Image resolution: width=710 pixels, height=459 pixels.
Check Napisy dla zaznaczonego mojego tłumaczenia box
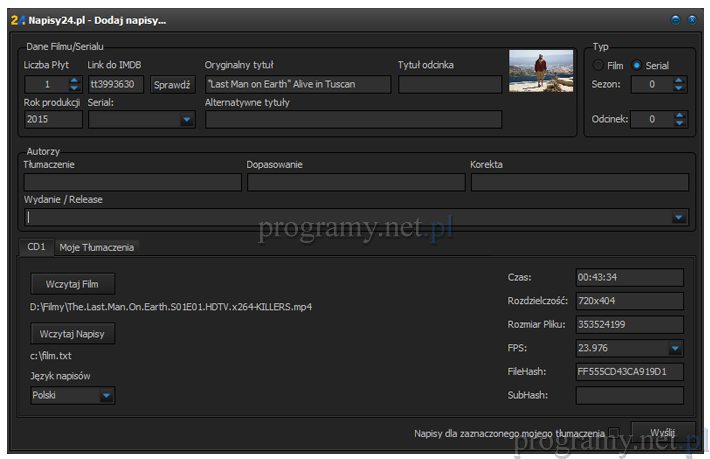(614, 433)
